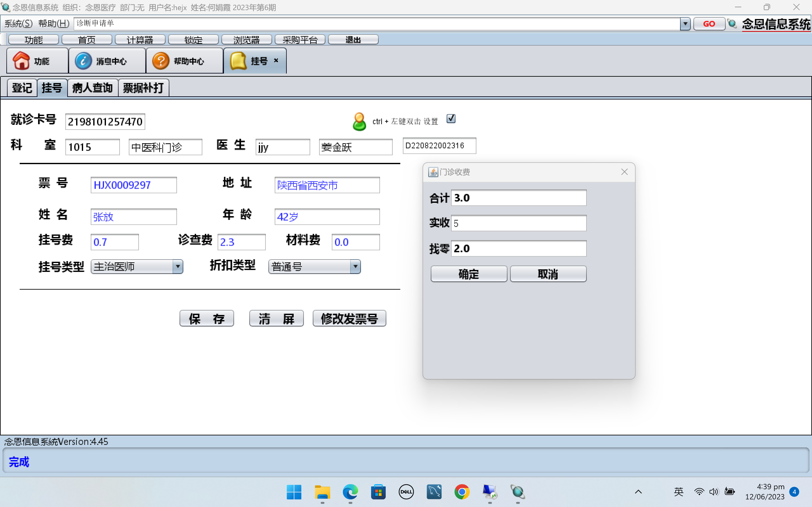Screen dimensions: 812x507
Task: Click the 保存 button
Action: (207, 318)
